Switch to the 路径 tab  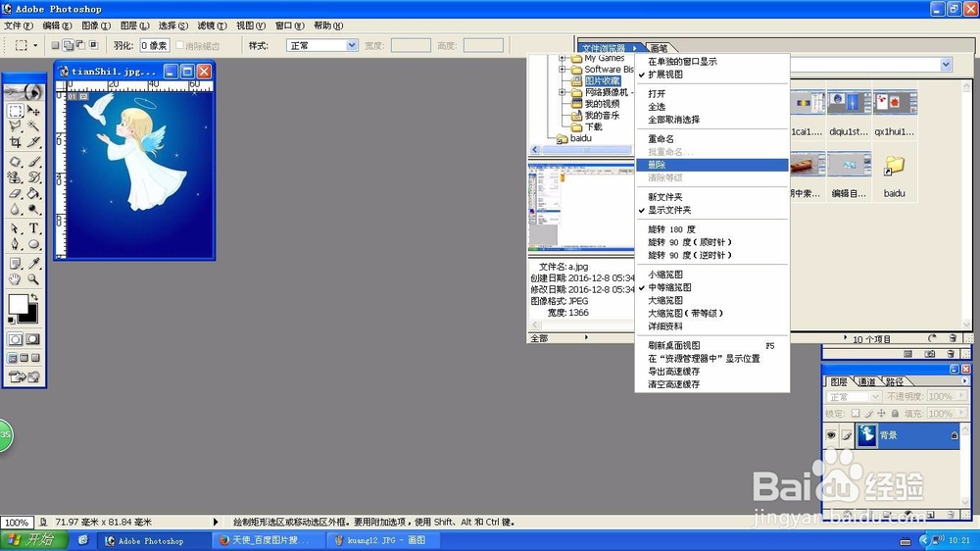click(895, 381)
